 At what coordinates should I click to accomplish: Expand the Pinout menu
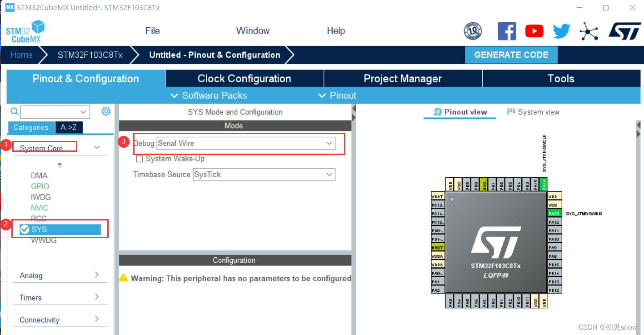pos(337,95)
